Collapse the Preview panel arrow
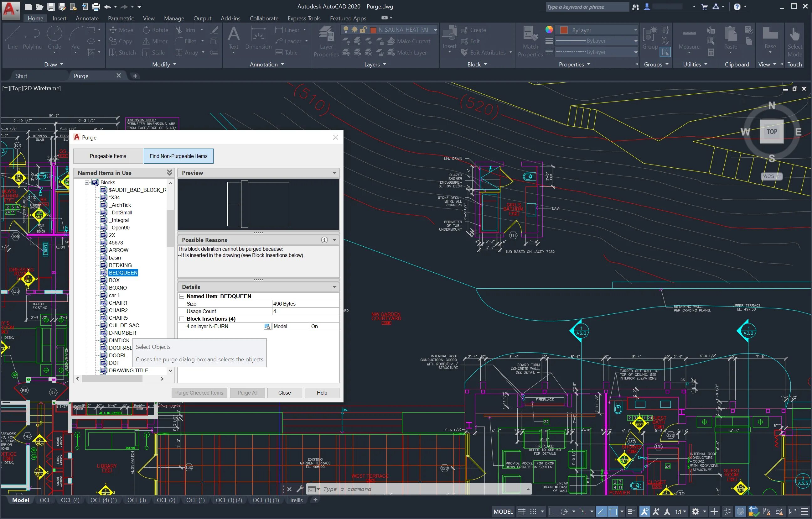This screenshot has width=812, height=519. (x=334, y=173)
